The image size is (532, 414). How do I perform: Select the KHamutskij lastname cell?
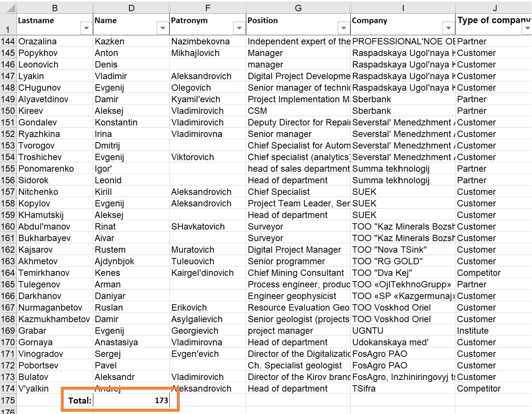[x=55, y=215]
